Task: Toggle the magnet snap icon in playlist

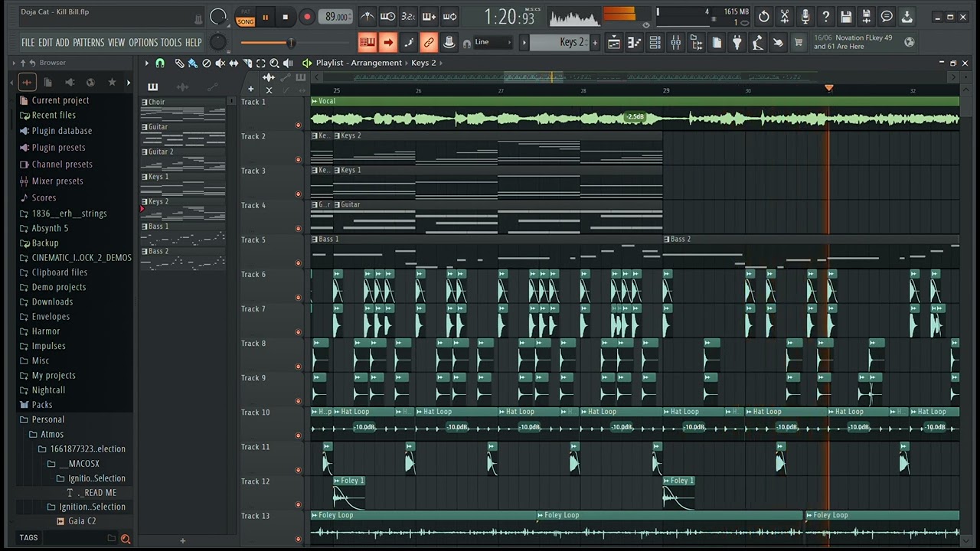Action: [160, 63]
